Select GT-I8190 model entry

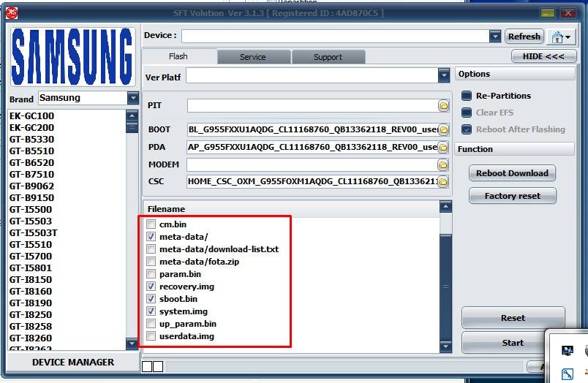pos(67,303)
